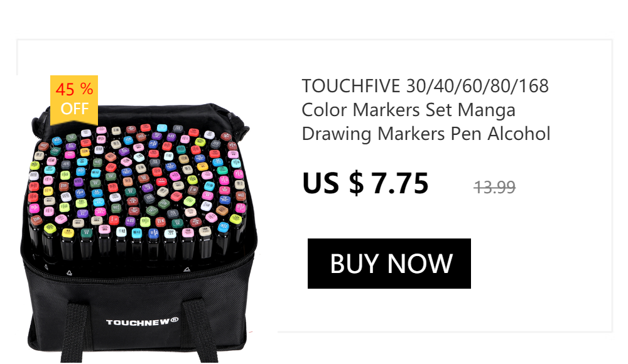The height and width of the screenshot is (364, 628).
Task: Click the left carrying handle of the bag
Action: [x=75, y=333]
